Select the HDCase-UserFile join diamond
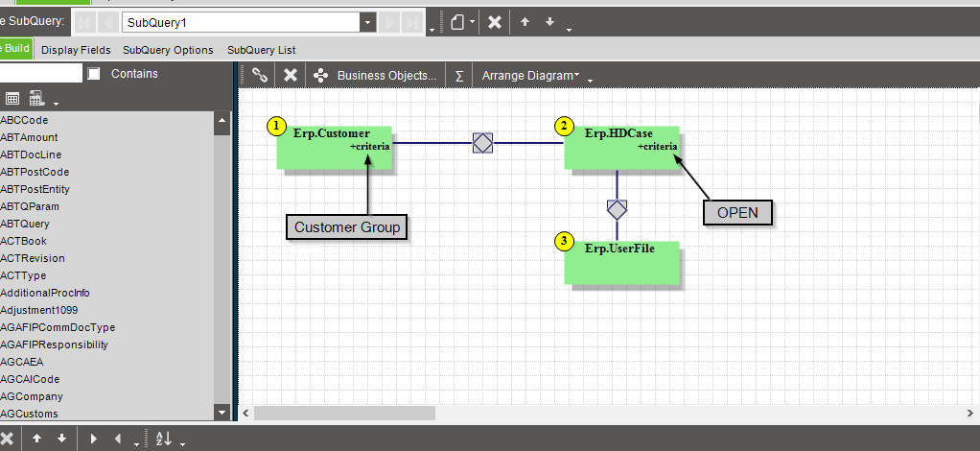 [x=617, y=209]
